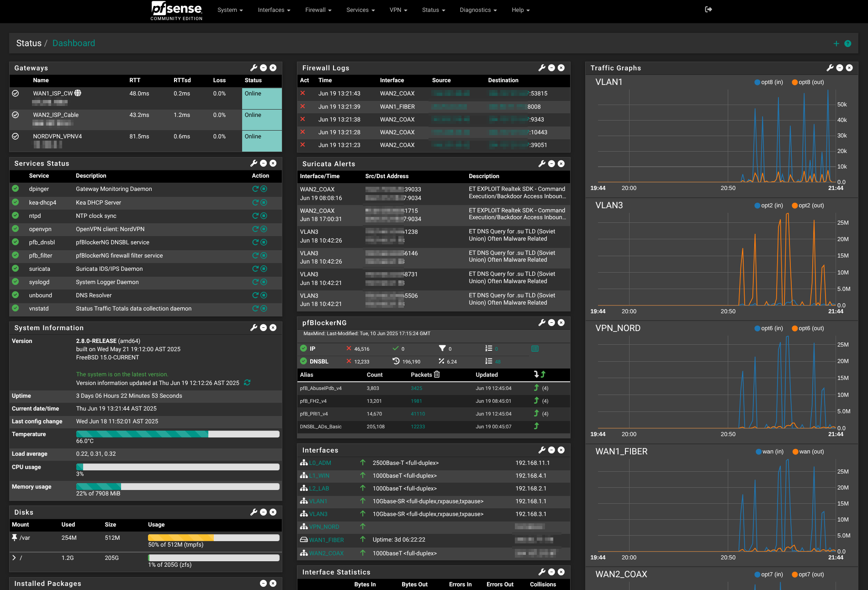The image size is (868, 590).
Task: Refresh the version information check icon
Action: point(247,383)
